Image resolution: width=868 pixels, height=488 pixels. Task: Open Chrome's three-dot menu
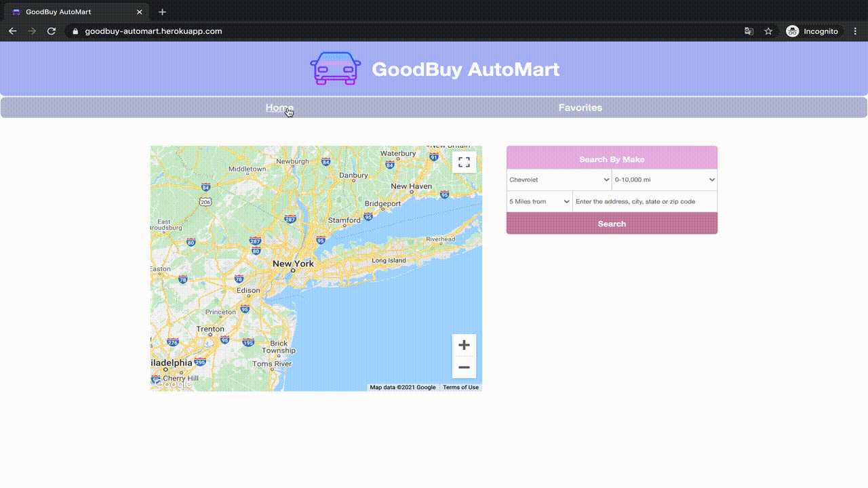[x=855, y=31]
